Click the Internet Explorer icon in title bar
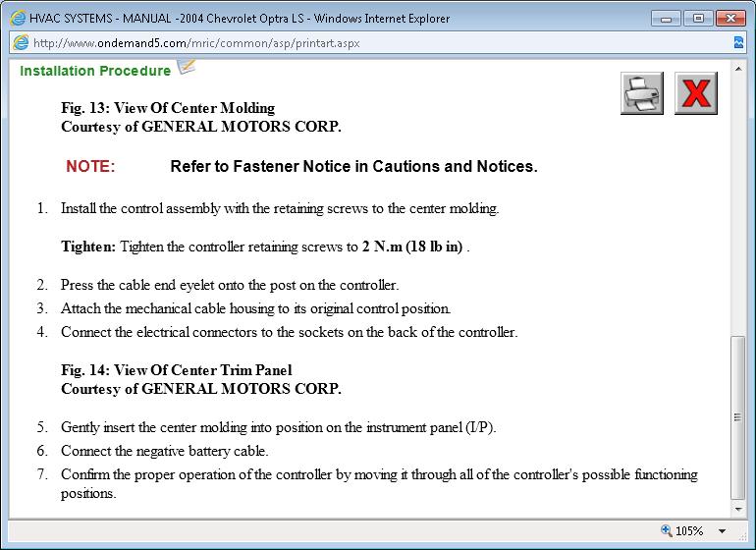 click(x=18, y=19)
